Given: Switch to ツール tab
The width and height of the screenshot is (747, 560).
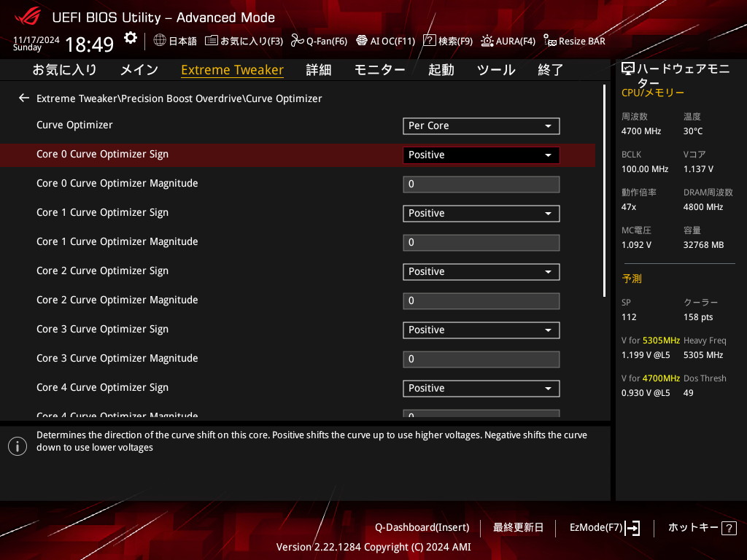Looking at the screenshot, I should [x=496, y=70].
